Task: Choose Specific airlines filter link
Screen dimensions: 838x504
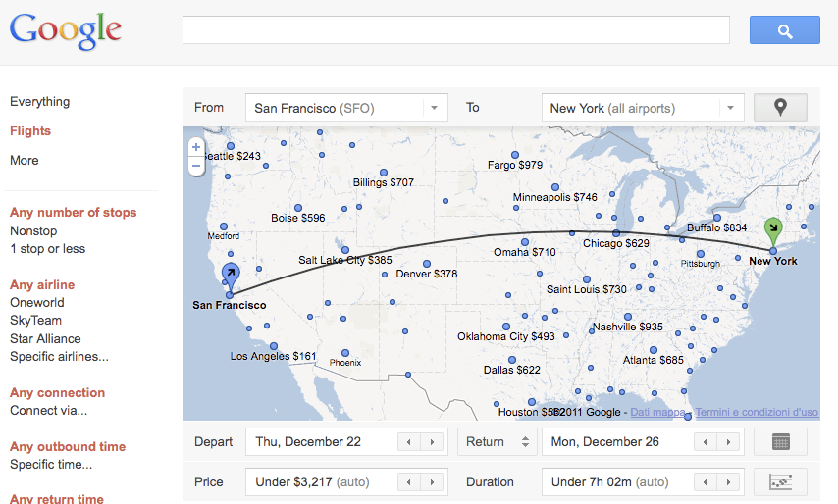Action: click(x=59, y=356)
